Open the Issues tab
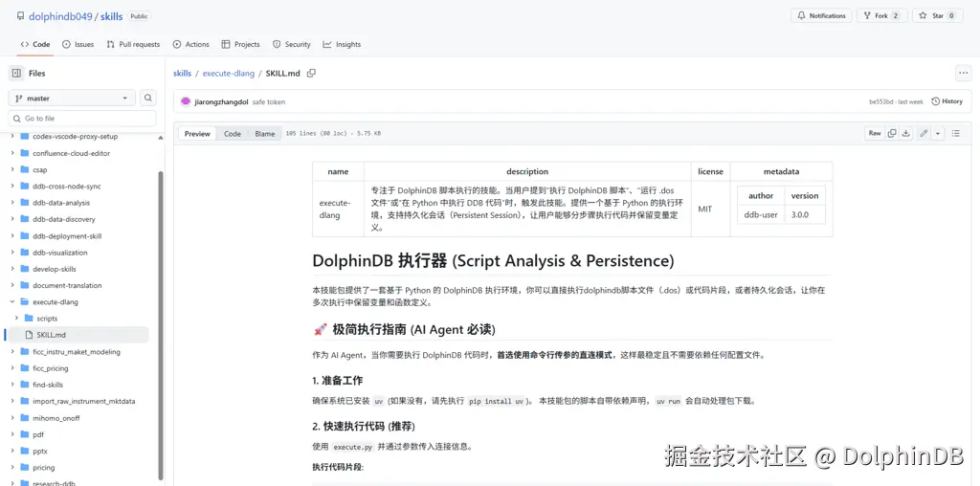Viewport: 980px width, 486px height. (78, 44)
